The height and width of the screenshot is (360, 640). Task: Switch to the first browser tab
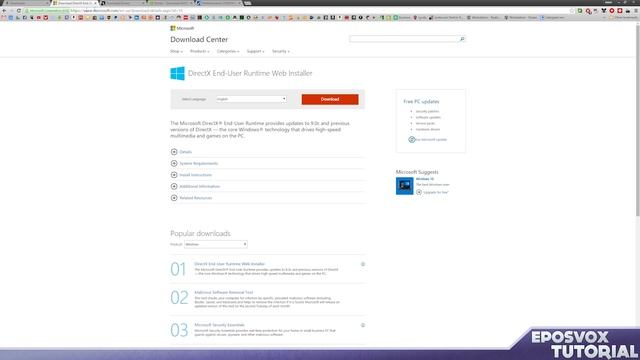27,3
